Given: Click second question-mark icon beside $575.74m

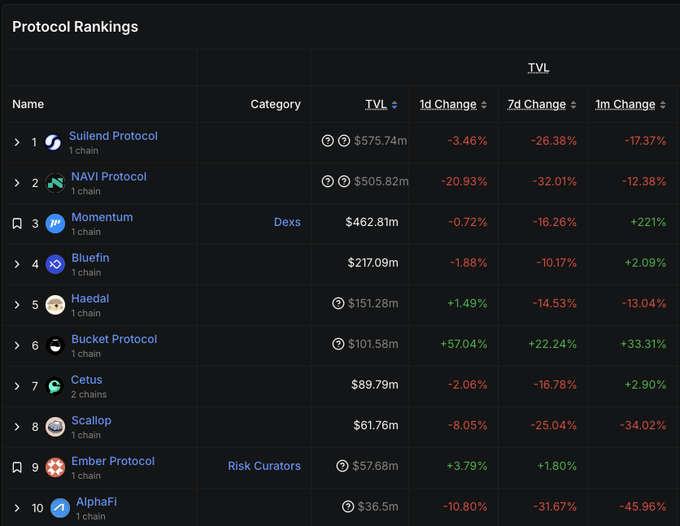Looking at the screenshot, I should (344, 140).
